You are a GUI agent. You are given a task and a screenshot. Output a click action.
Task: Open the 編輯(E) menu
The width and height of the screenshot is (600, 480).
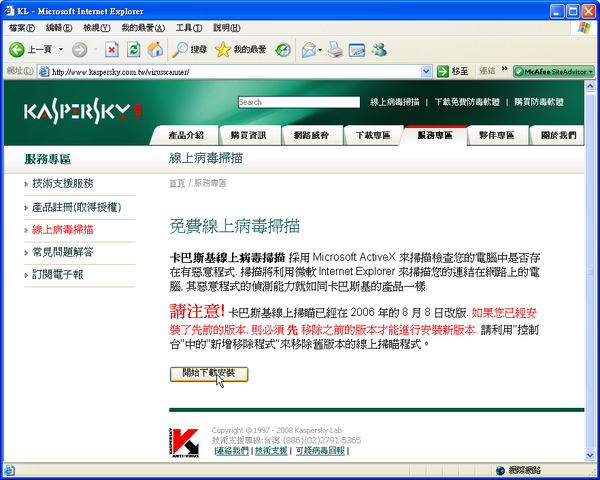coord(59,28)
